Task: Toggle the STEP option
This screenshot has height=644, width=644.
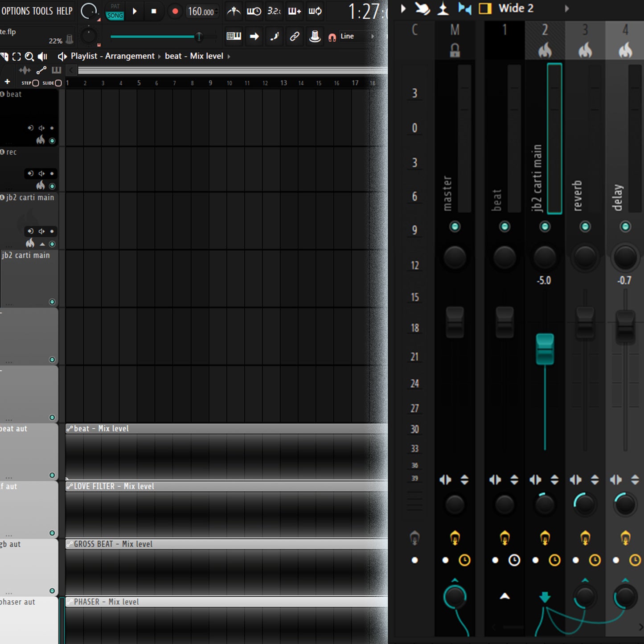Action: tap(30, 83)
